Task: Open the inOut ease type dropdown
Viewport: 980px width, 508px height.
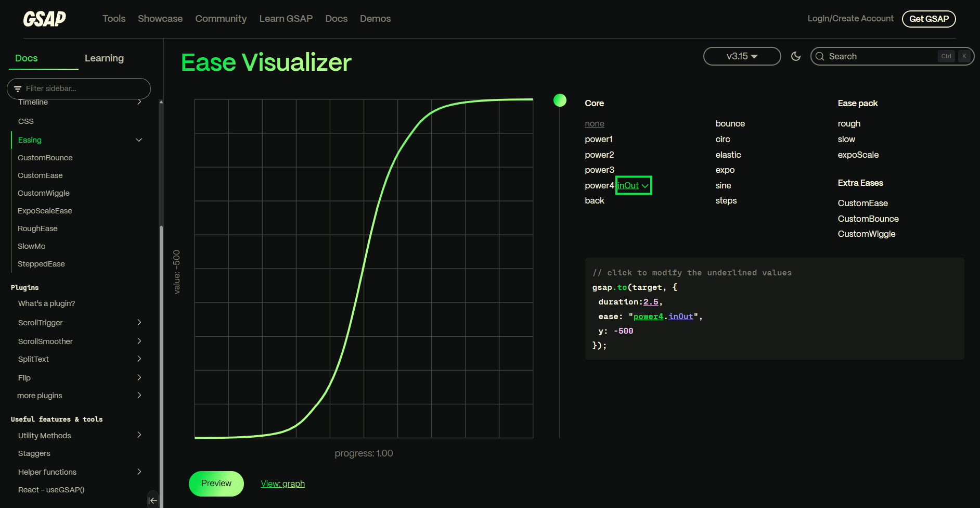Action: coord(634,185)
